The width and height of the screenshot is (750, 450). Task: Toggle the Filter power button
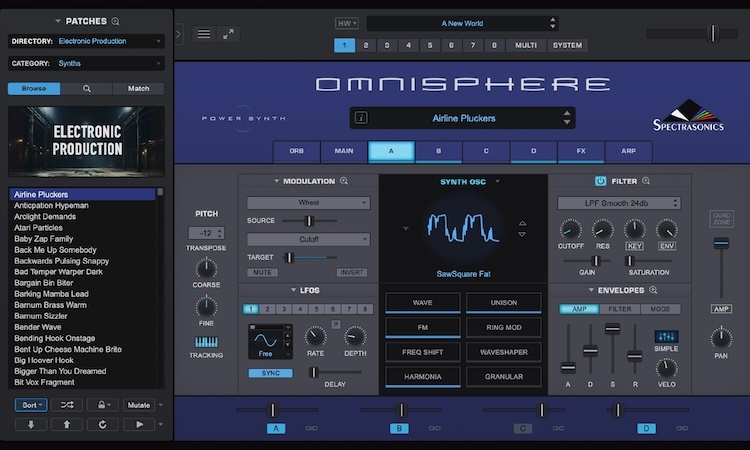coord(600,181)
